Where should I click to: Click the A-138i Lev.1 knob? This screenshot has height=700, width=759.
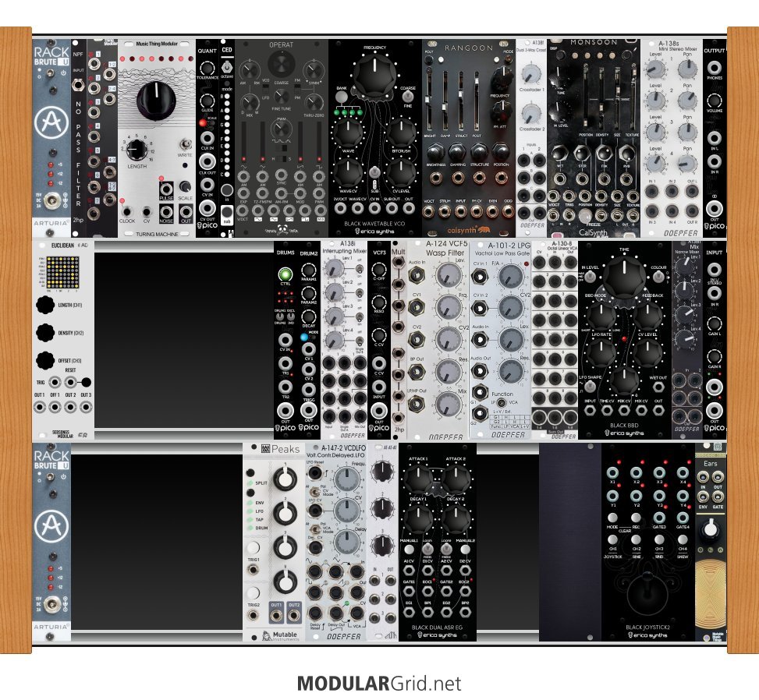pos(334,267)
